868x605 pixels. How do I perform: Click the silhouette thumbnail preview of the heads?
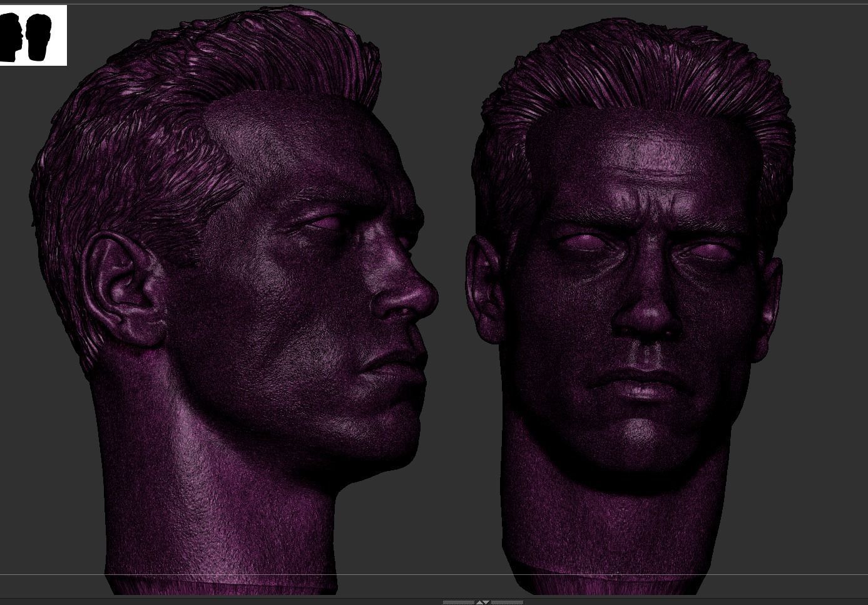tap(33, 35)
